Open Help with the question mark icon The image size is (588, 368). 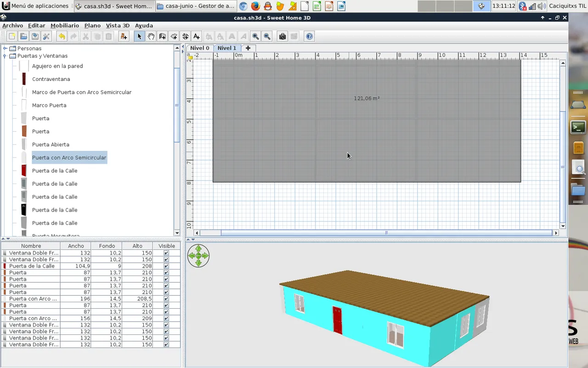coord(310,36)
